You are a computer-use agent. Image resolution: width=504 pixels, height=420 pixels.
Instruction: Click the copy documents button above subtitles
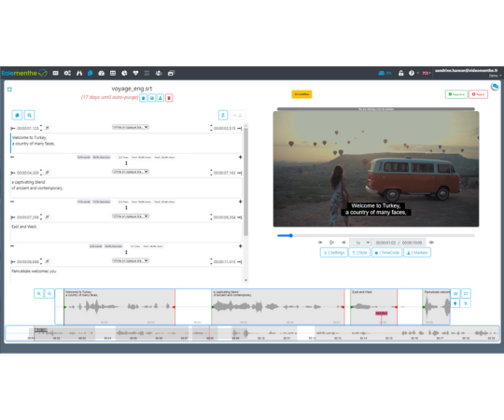point(17,115)
